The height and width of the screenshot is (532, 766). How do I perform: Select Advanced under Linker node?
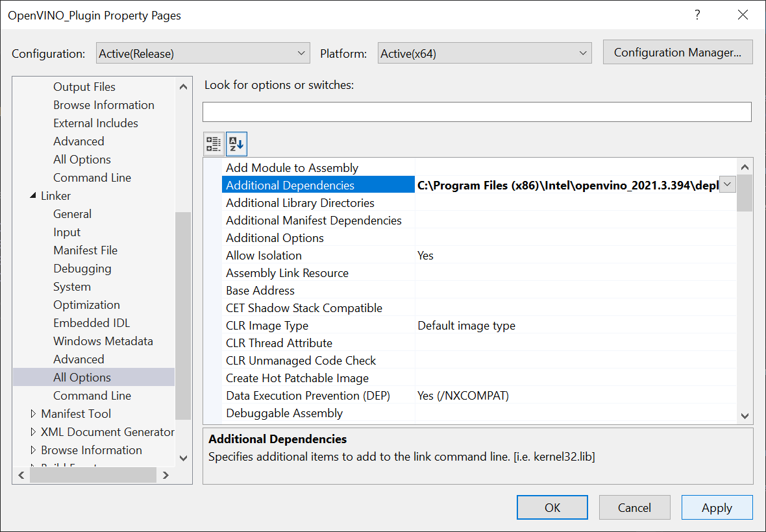tap(79, 359)
